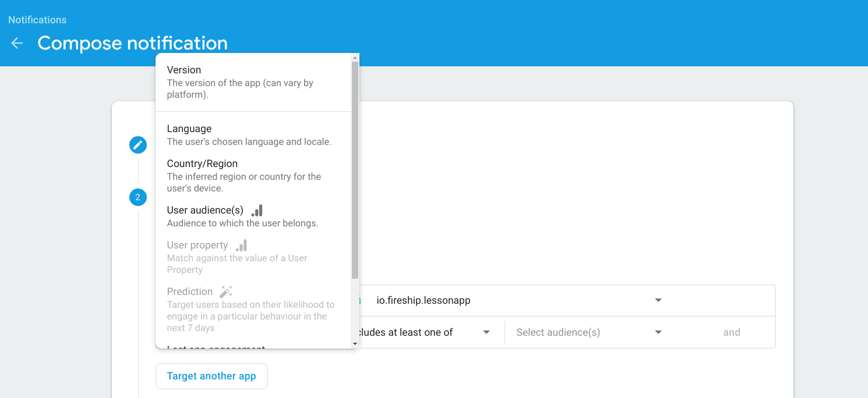Click the Notifications breadcrumb label
This screenshot has width=868, height=398.
tap(37, 19)
